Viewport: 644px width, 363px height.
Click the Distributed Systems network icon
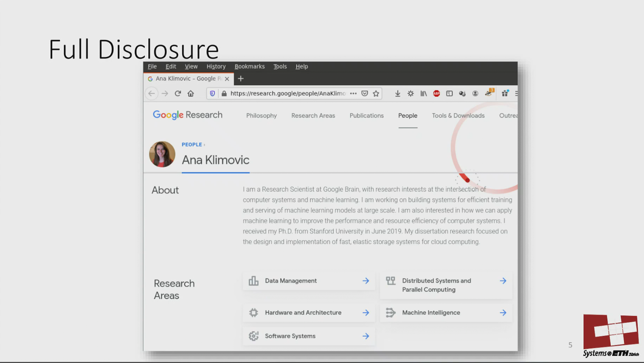(391, 280)
